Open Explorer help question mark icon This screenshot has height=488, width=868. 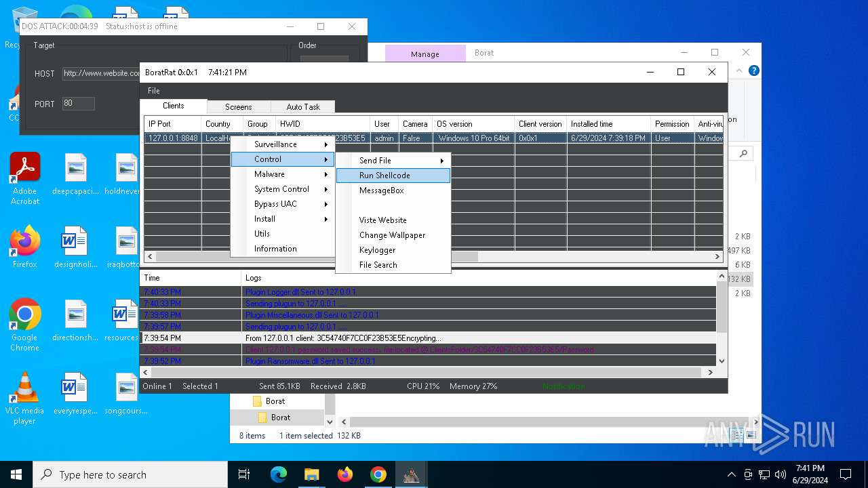point(753,70)
